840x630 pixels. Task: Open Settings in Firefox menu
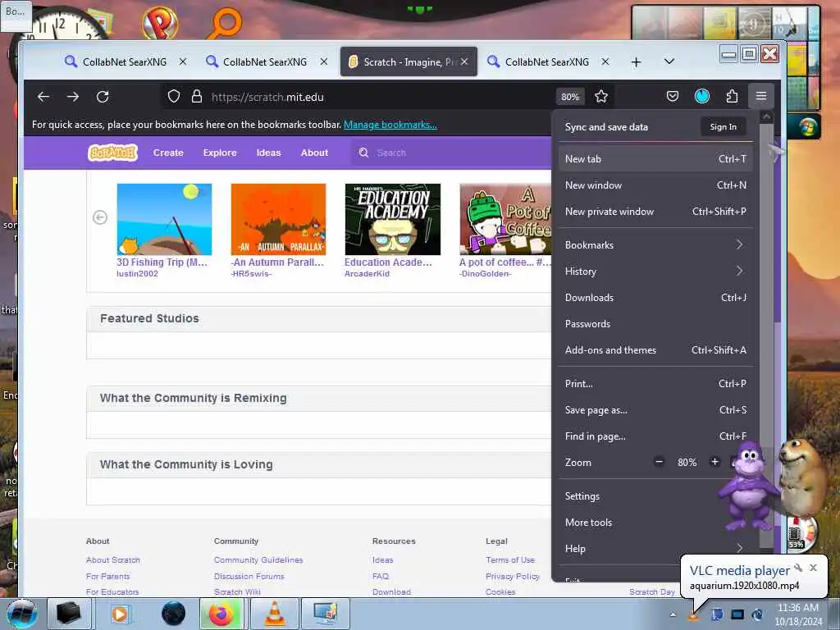pos(655,496)
